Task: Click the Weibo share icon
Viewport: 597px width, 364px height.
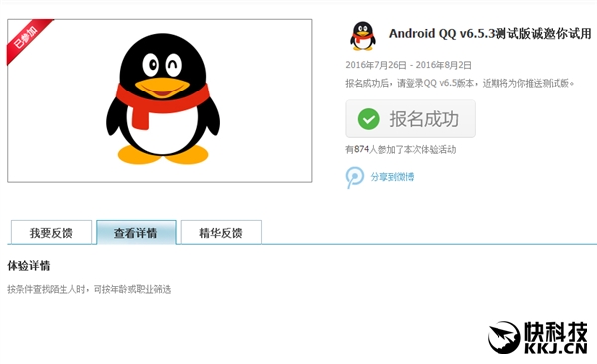Action: pos(355,177)
